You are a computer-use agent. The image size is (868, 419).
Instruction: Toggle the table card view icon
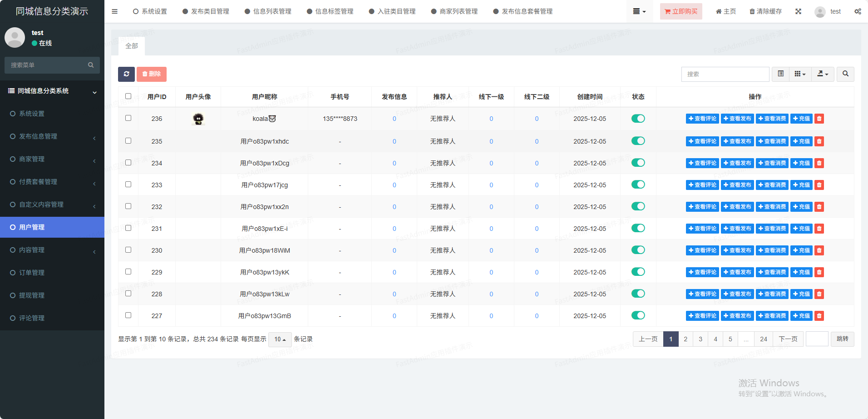780,74
